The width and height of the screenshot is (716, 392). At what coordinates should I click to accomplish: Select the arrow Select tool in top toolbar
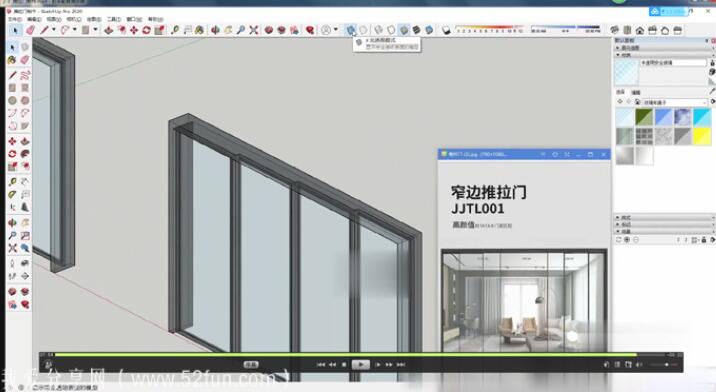tap(16, 30)
